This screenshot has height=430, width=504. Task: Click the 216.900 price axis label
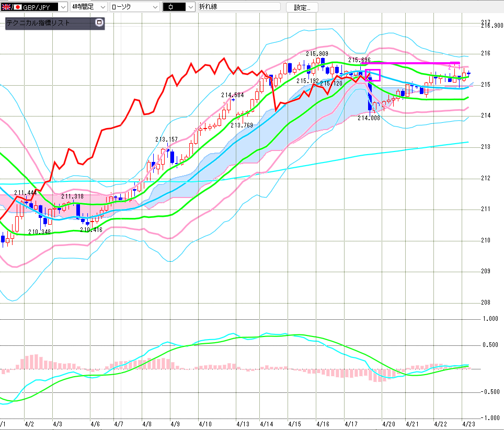491,26
